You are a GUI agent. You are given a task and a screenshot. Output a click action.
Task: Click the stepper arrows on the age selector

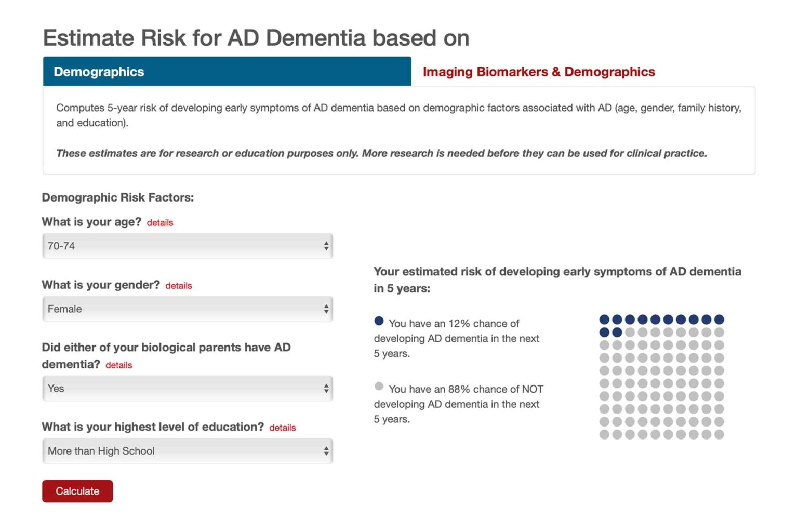(326, 246)
